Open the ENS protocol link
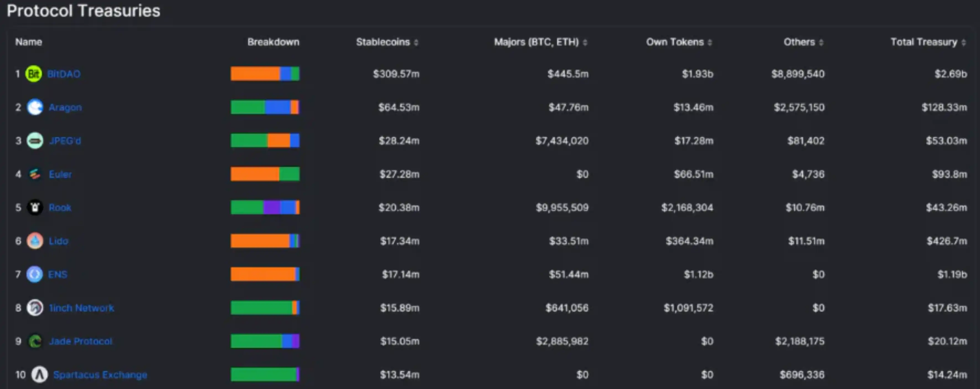This screenshot has width=980, height=389. (x=58, y=274)
